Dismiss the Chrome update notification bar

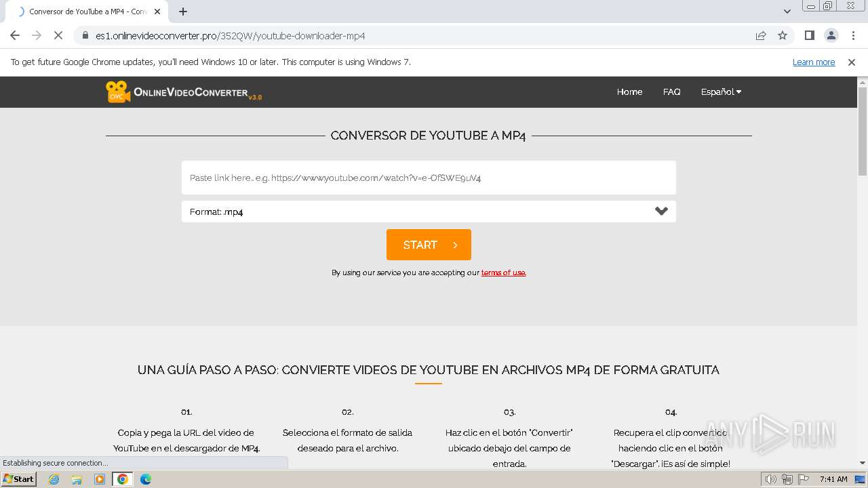(x=852, y=62)
